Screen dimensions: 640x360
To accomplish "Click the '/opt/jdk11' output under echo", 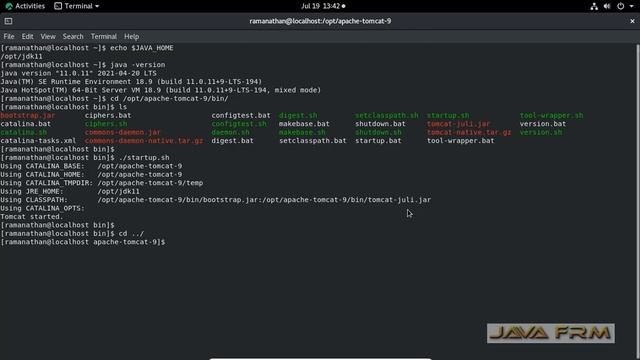I will point(21,56).
